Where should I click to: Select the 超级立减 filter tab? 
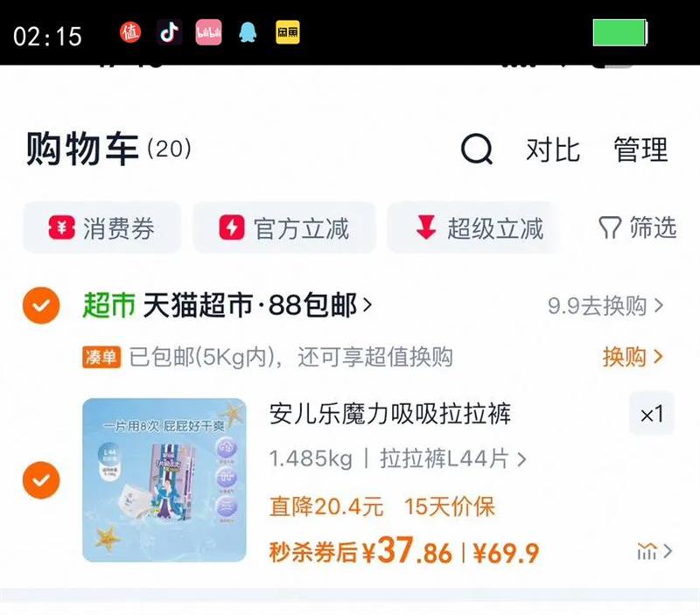473,227
